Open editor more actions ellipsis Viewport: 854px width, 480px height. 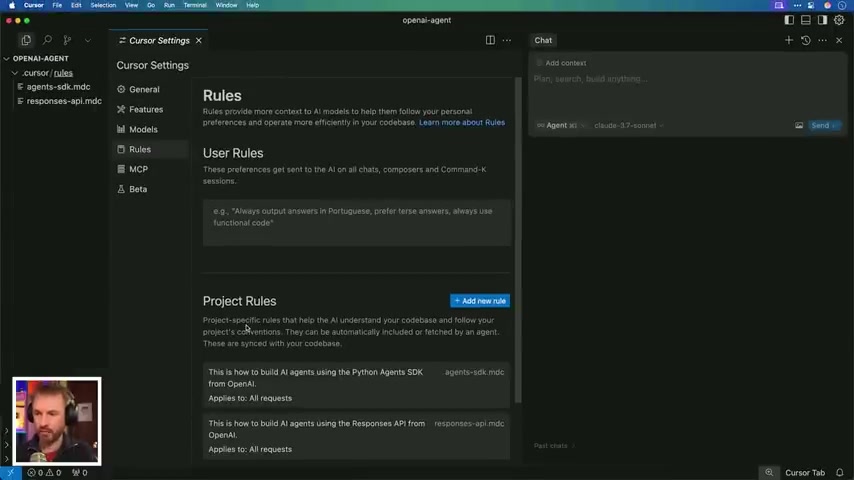507,40
